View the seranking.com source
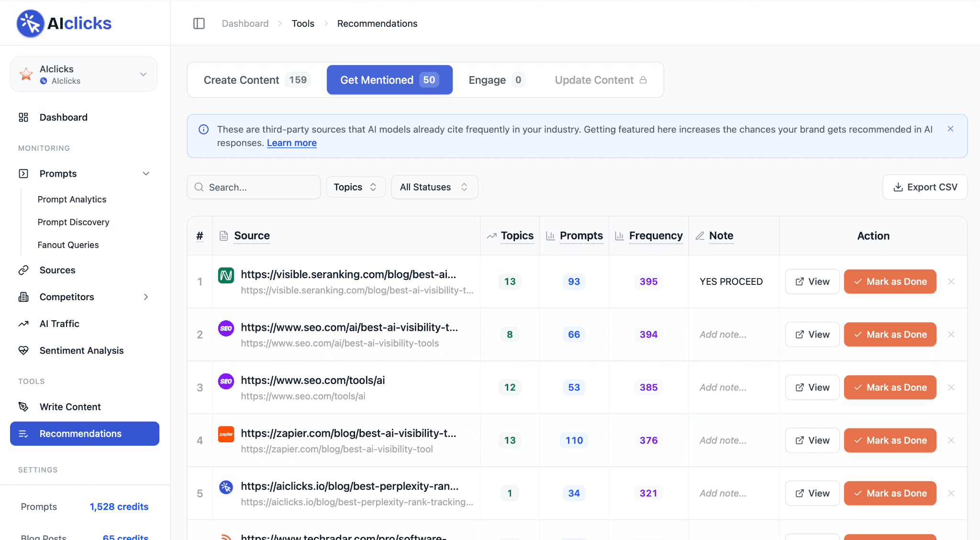This screenshot has height=540, width=980. point(812,281)
